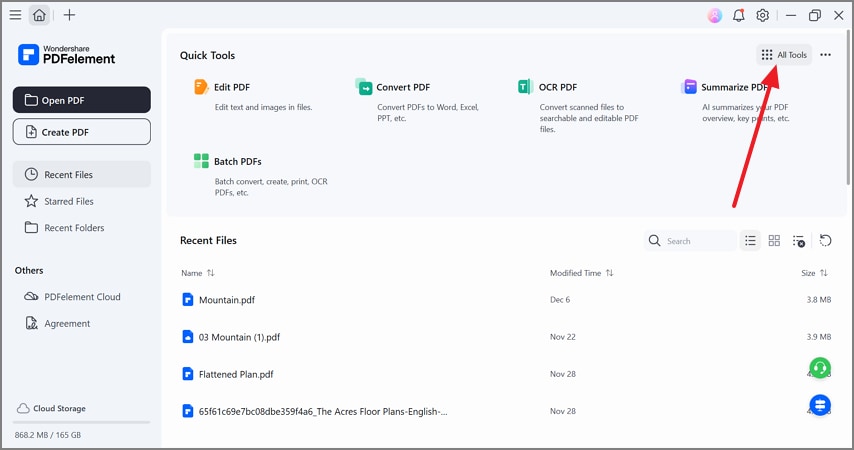Refresh the recent files list
The width and height of the screenshot is (854, 450).
coord(825,241)
